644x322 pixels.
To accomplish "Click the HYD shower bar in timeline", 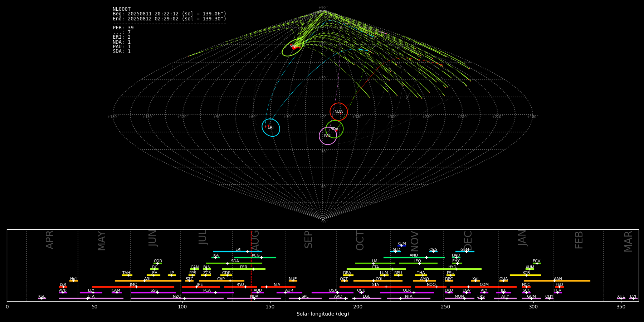I will (453, 269).
